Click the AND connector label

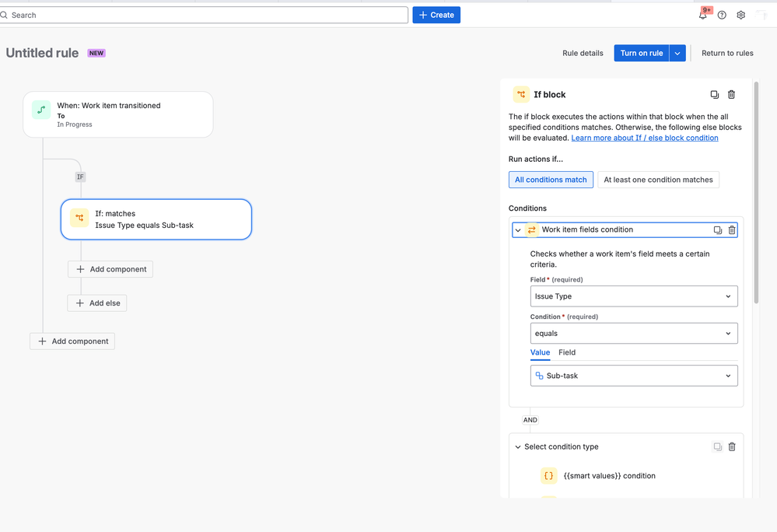(x=530, y=420)
